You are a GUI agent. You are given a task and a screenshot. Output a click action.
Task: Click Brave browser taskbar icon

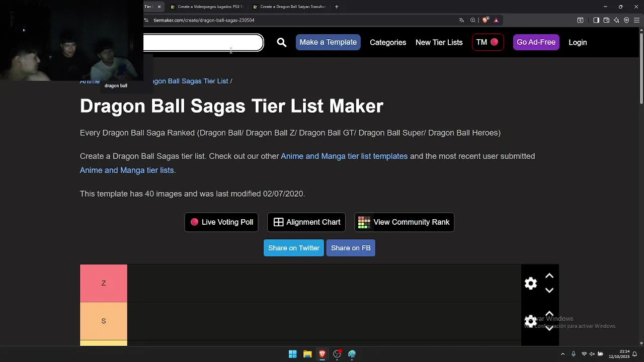coord(322,354)
